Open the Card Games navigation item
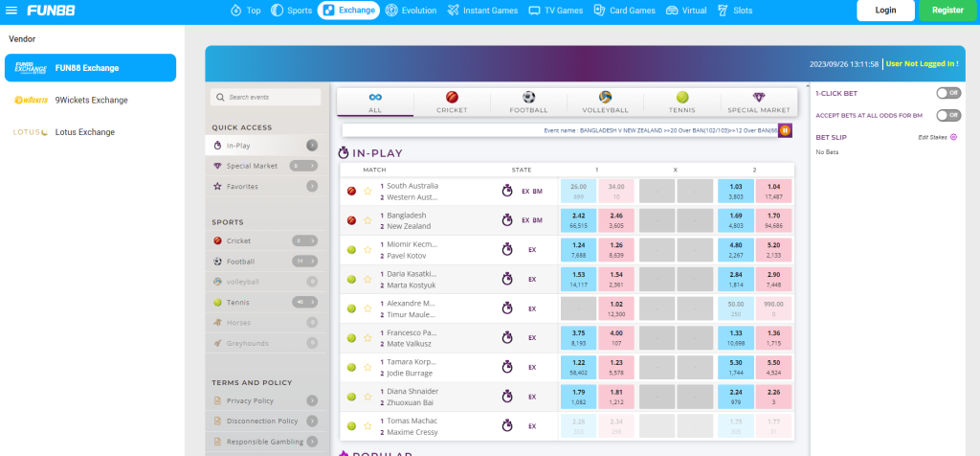Screen dimensions: 980x456 [624, 11]
